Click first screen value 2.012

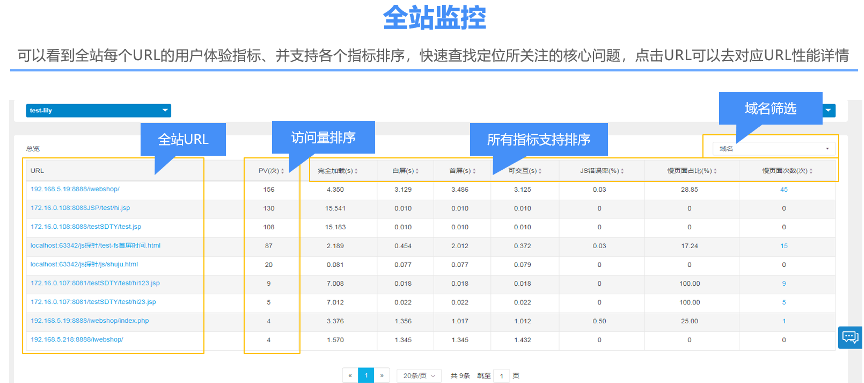(x=460, y=245)
